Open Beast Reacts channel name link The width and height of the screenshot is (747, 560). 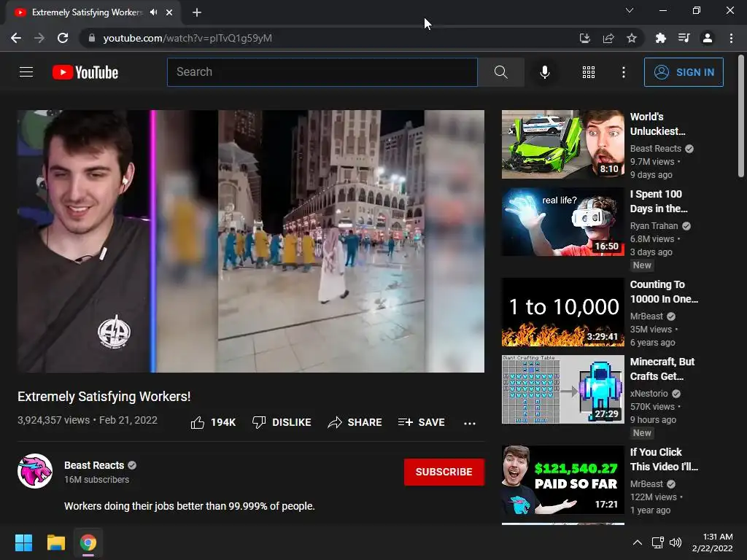point(94,465)
